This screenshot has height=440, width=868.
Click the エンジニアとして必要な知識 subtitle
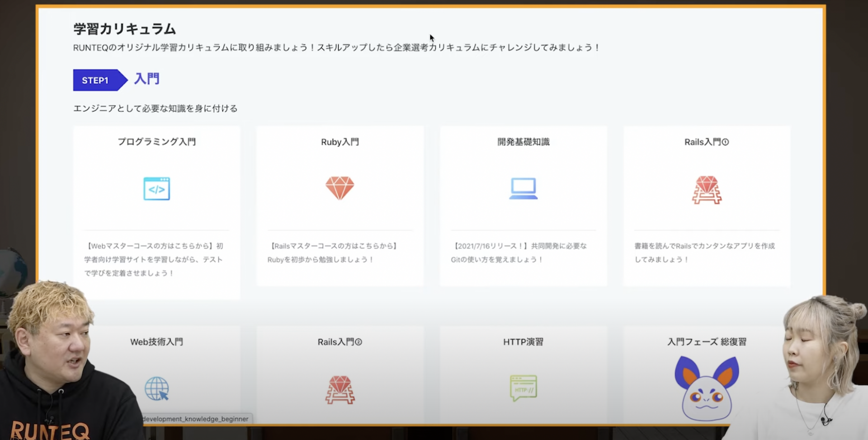[x=155, y=108]
